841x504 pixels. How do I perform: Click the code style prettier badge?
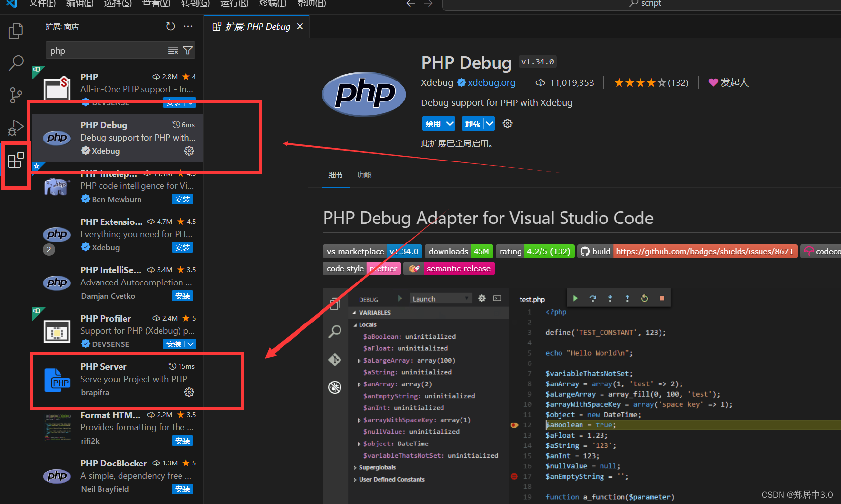[x=362, y=268]
